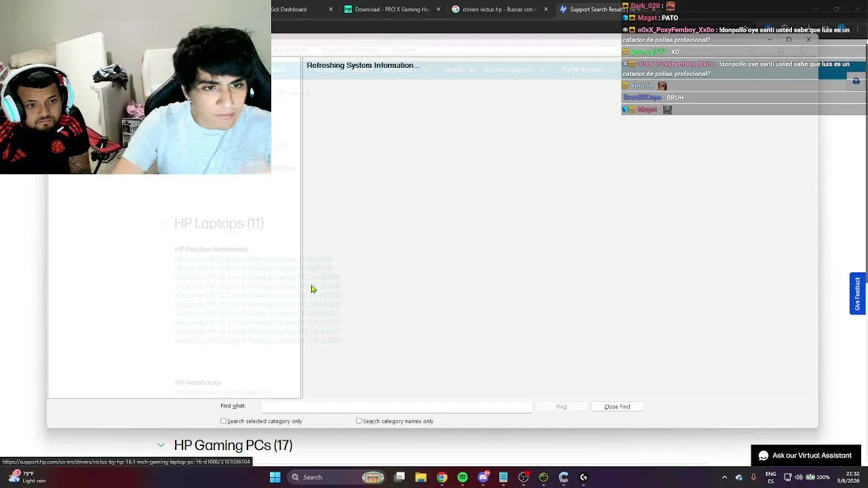Viewport: 868px width, 488px height.
Task: Open the volume control in system tray
Action: point(799,477)
